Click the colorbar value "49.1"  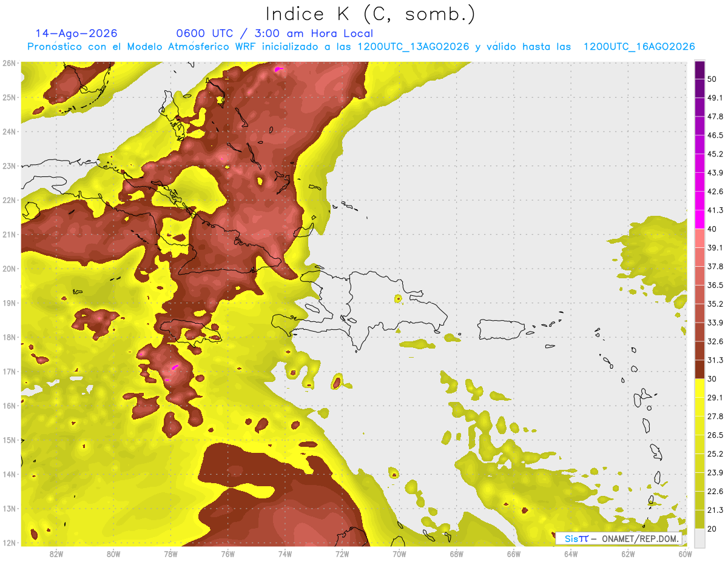715,98
